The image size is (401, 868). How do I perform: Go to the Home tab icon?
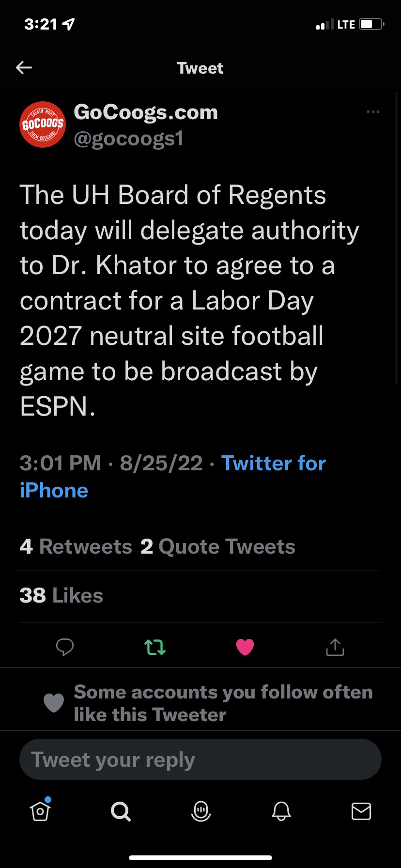tap(40, 811)
